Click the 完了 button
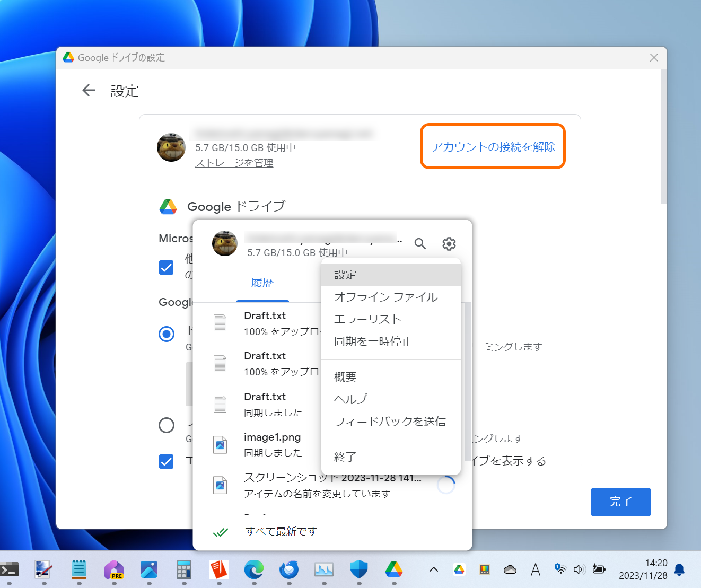 (x=620, y=502)
